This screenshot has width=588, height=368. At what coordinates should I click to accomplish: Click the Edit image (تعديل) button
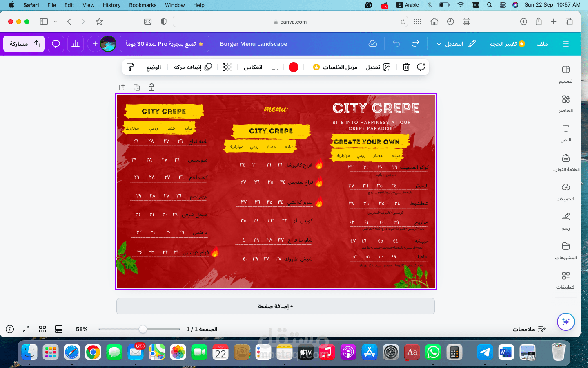[378, 67]
